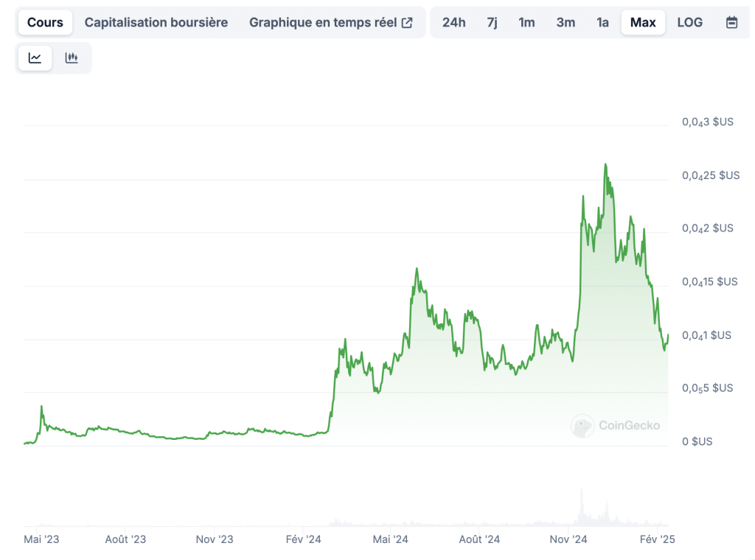Image resolution: width=755 pixels, height=560 pixels.
Task: Switch to the line chart view
Action: pos(35,58)
